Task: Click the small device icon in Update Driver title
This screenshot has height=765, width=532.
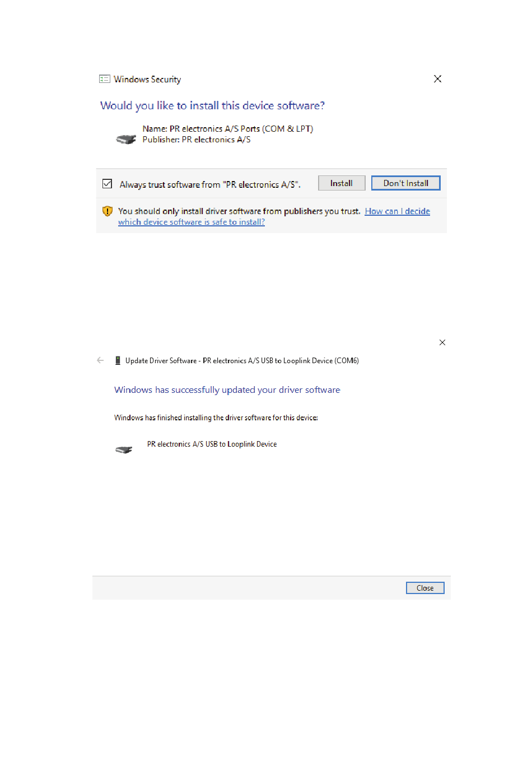Action: pos(118,360)
